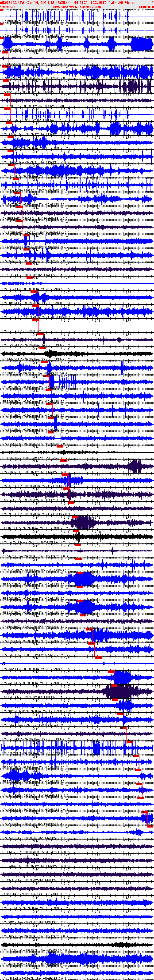
Task: Select the UW RADR BHZ station label
Action: pos(35,514)
